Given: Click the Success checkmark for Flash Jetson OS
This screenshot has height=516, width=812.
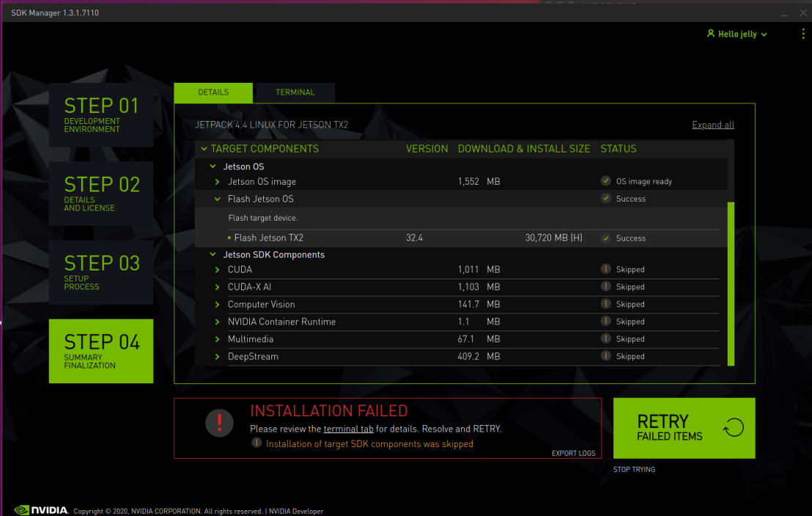Looking at the screenshot, I should coord(605,199).
